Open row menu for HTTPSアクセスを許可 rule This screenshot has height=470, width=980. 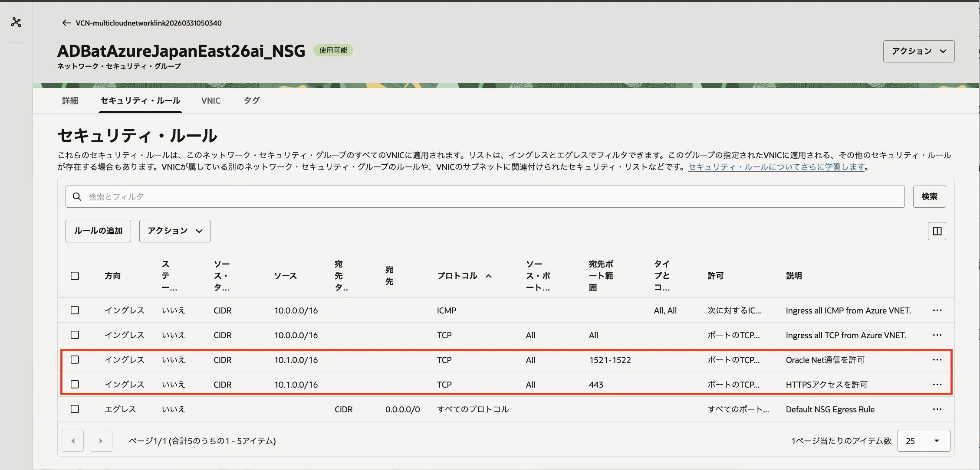[x=937, y=385]
